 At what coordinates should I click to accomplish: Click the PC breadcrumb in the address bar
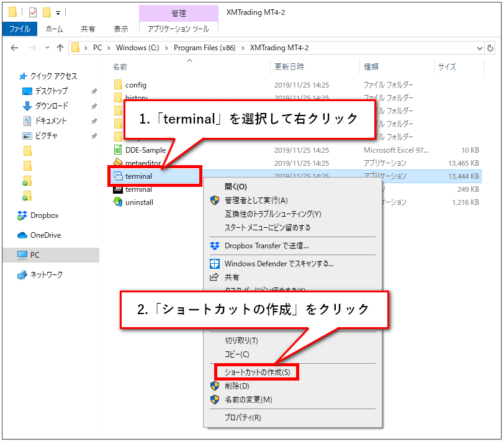[97, 48]
